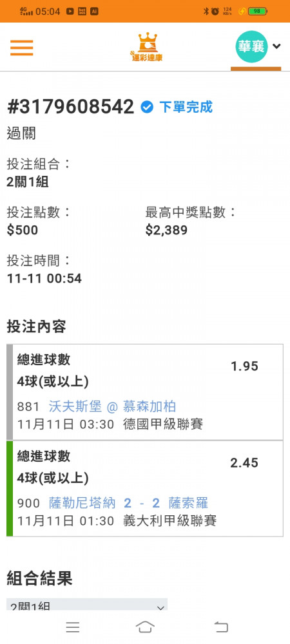Image resolution: width=290 pixels, height=644 pixels.
Task: Expand the account dropdown arrow
Action: pos(276,46)
